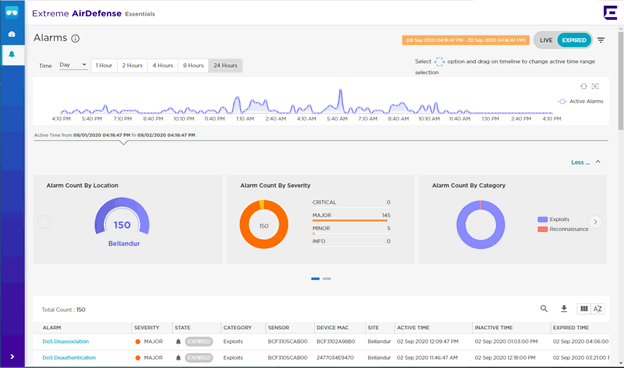Sort by INACTIVE TIME column header
This screenshot has width=624, height=368.
click(x=493, y=327)
